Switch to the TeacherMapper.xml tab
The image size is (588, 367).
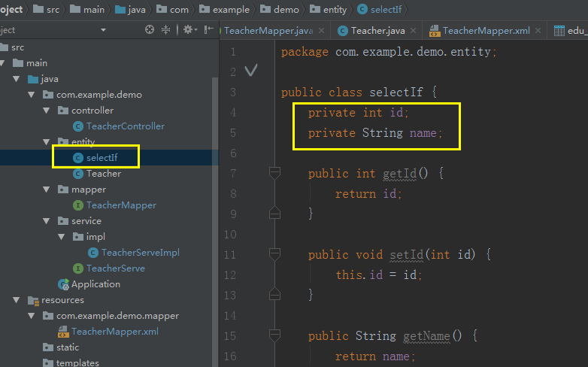click(486, 31)
